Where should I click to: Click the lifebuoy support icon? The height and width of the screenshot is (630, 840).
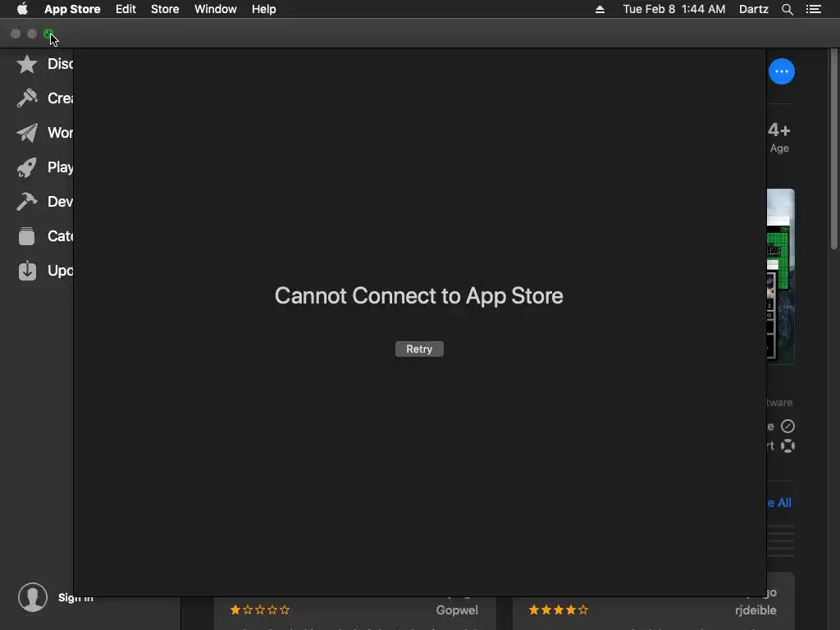click(787, 445)
